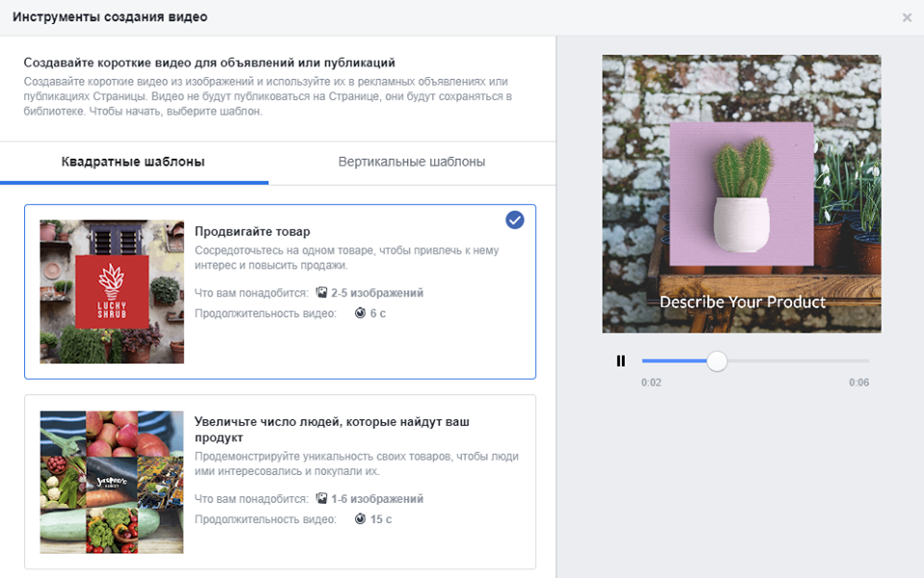
Task: Click the 0:02 current time label
Action: pyautogui.click(x=652, y=383)
